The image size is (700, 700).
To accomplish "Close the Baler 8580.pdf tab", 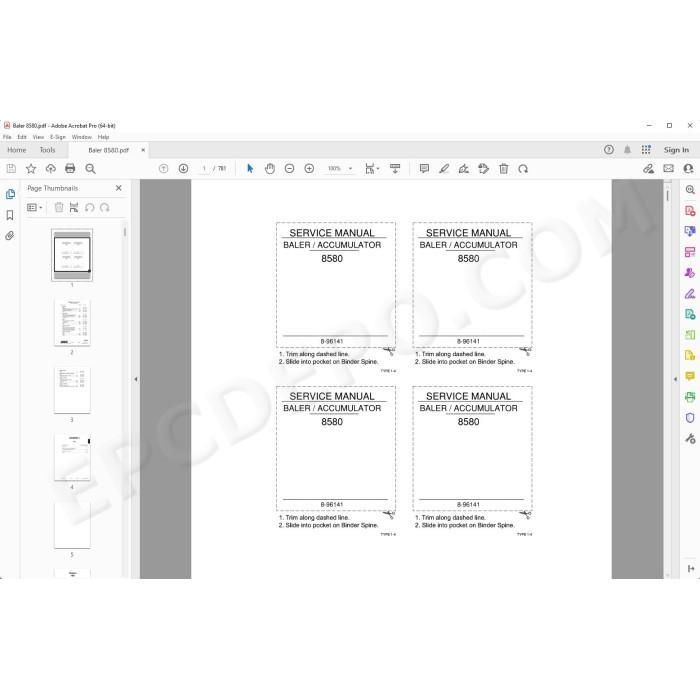I will (x=143, y=150).
